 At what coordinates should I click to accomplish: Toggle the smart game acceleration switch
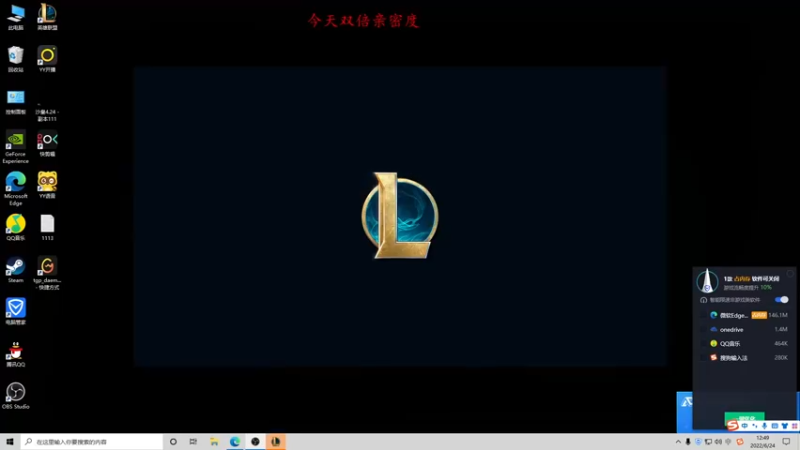coord(781,299)
